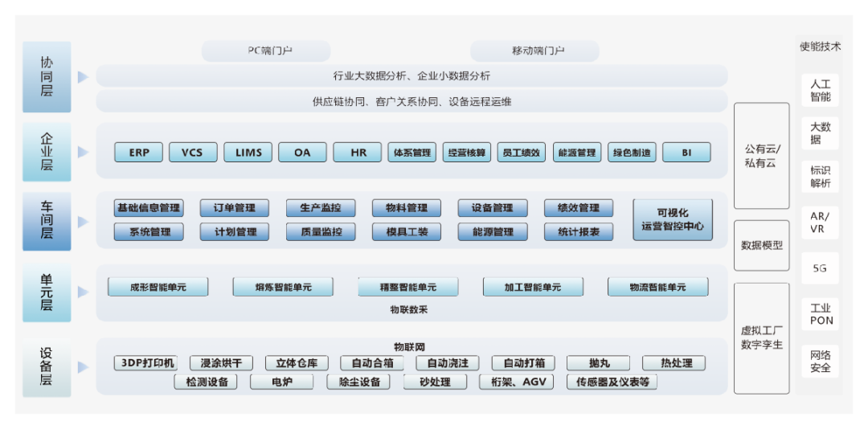Click the 5G technology box
868x429 pixels.
(820, 268)
